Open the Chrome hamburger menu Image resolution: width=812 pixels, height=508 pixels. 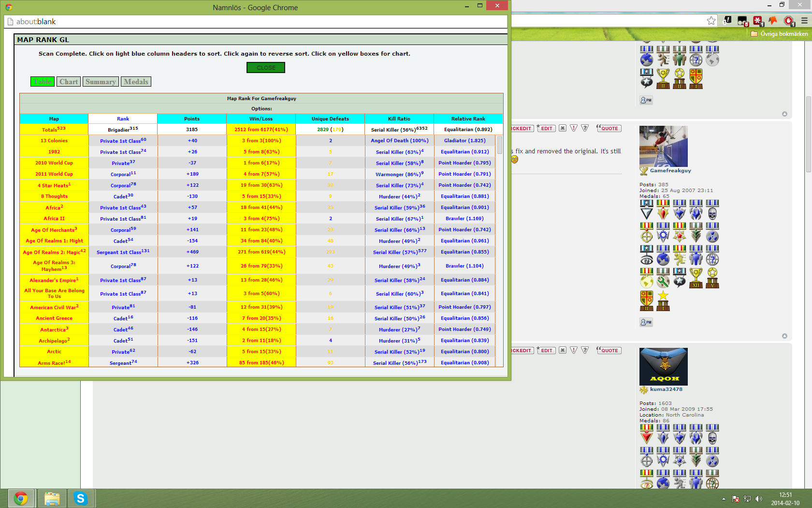[x=804, y=20]
